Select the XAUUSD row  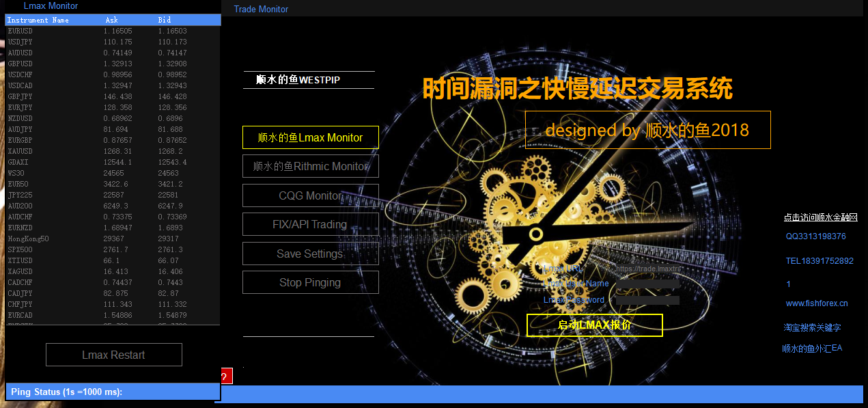pos(113,151)
